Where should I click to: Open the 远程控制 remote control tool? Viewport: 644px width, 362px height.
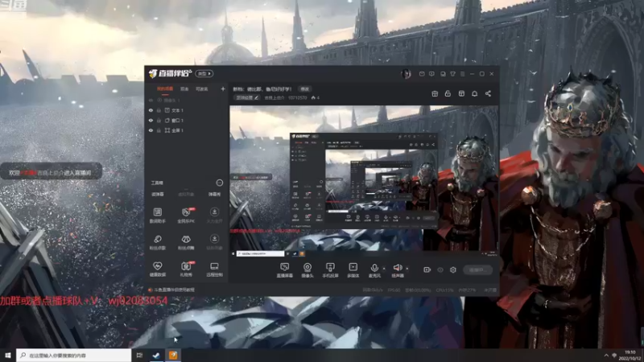214,269
